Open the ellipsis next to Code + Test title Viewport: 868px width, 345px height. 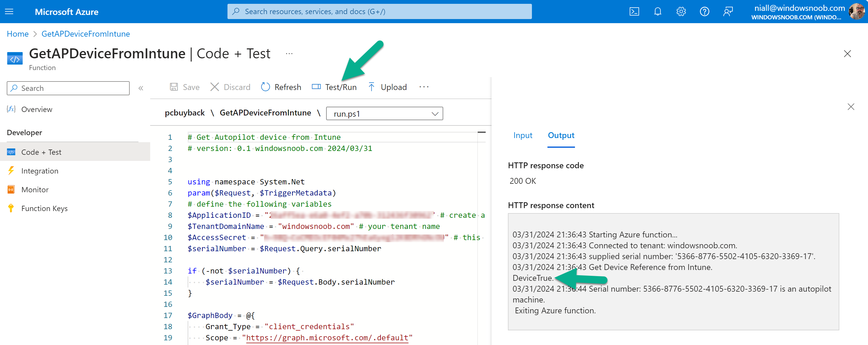click(289, 54)
